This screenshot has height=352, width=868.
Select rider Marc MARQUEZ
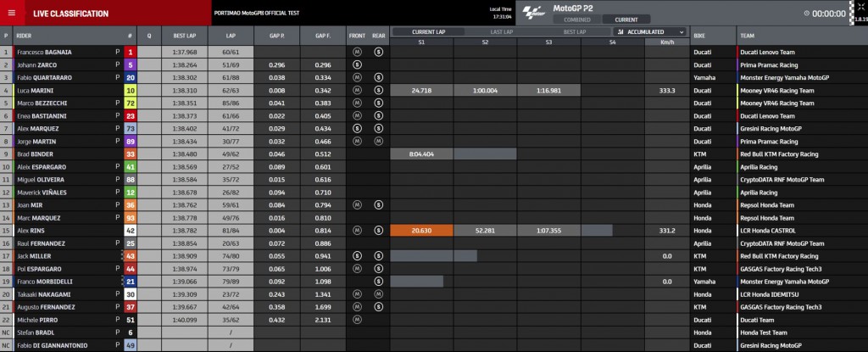click(39, 218)
